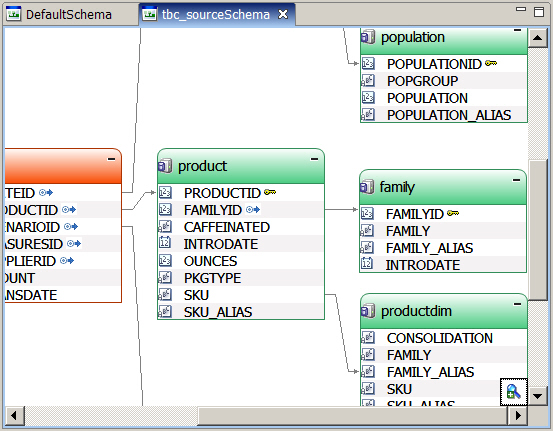Viewport: 553px width, 431px height.
Task: Click the family INTRODATE date type icon
Action: (367, 264)
